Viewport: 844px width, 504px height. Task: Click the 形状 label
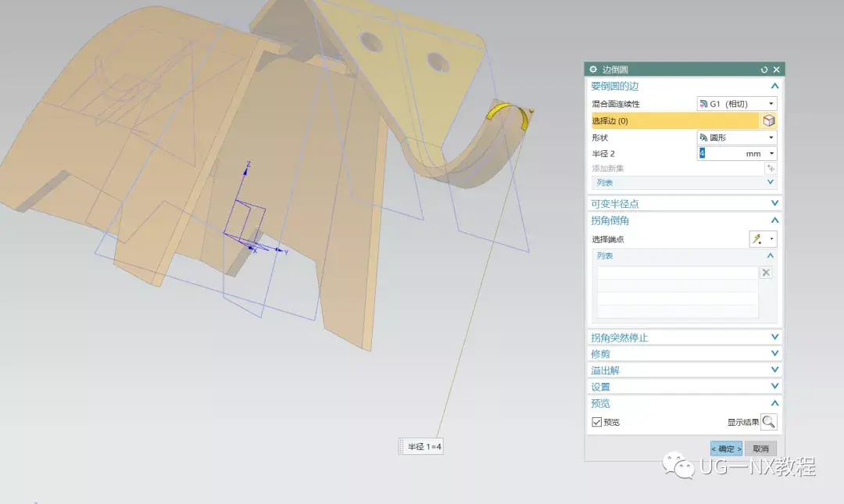[599, 138]
